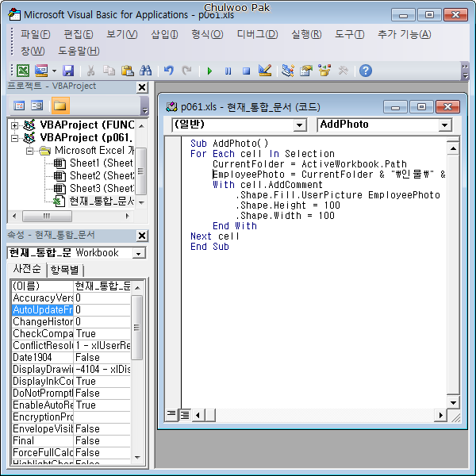This screenshot has width=476, height=476.
Task: Click the Undo arrow icon
Action: click(x=168, y=71)
